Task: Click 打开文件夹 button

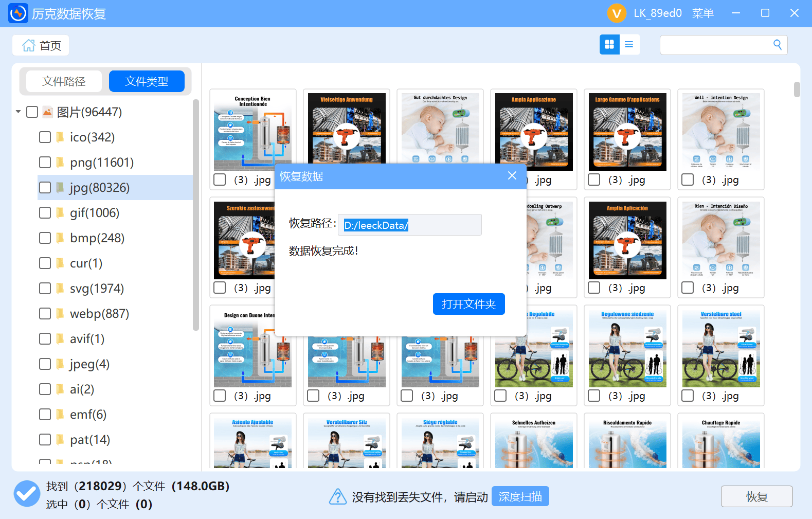Action: tap(468, 304)
